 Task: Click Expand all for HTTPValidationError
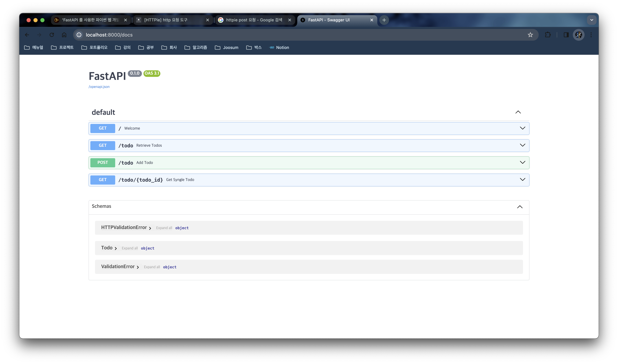[x=164, y=228]
